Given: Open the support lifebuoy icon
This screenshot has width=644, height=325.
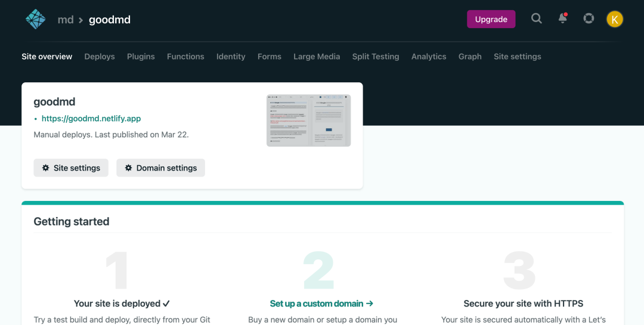Looking at the screenshot, I should coord(589,18).
